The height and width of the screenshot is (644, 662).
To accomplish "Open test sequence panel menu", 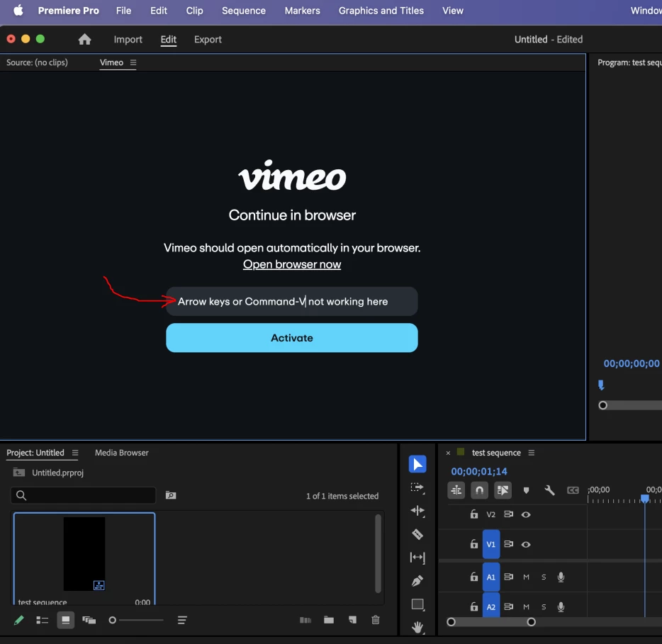I will (531, 453).
